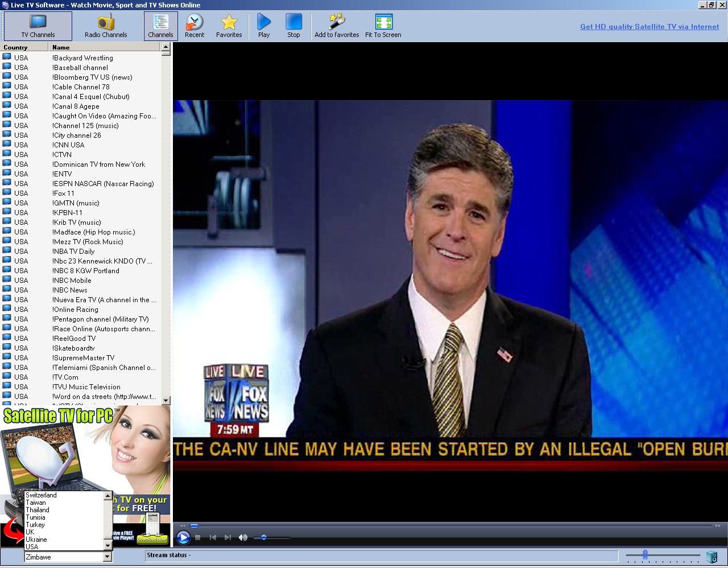This screenshot has height=568, width=728.
Task: Open the Favorites star
Action: pos(229,26)
